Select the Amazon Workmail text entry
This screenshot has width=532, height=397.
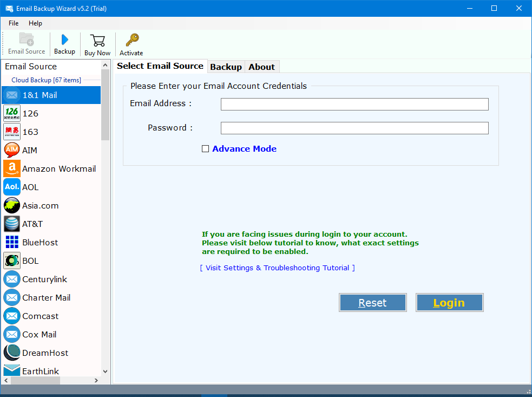point(59,169)
